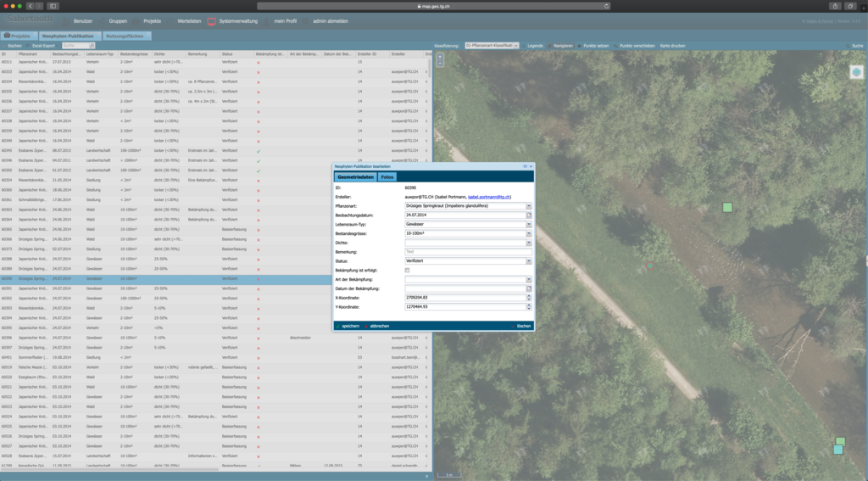This screenshot has height=481, width=868.
Task: Open Systemverwaltung with monitor icon
Action: 232,21
